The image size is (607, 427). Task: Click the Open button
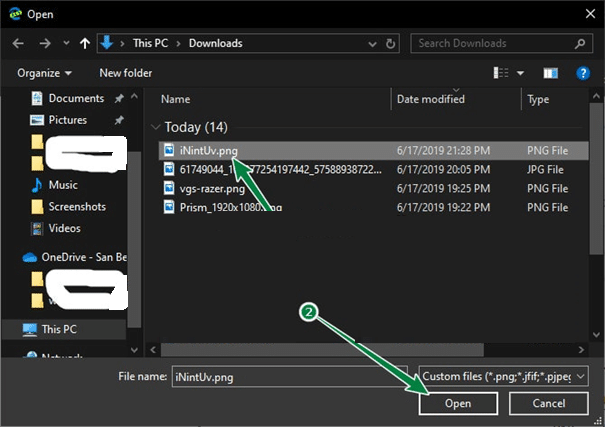459,402
